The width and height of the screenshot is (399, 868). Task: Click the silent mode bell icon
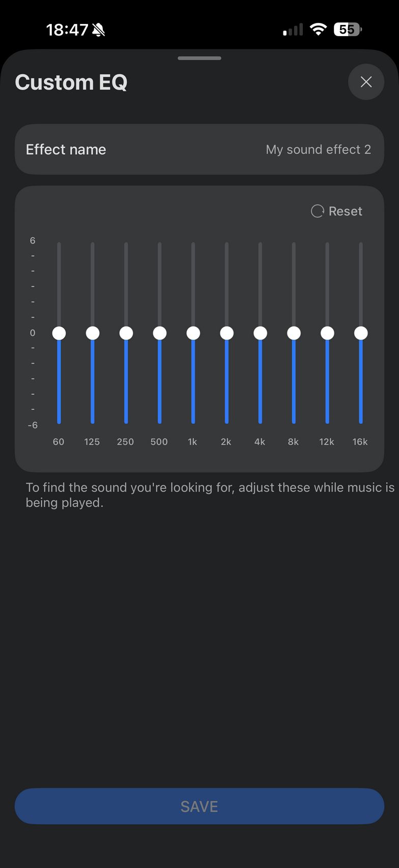(99, 30)
